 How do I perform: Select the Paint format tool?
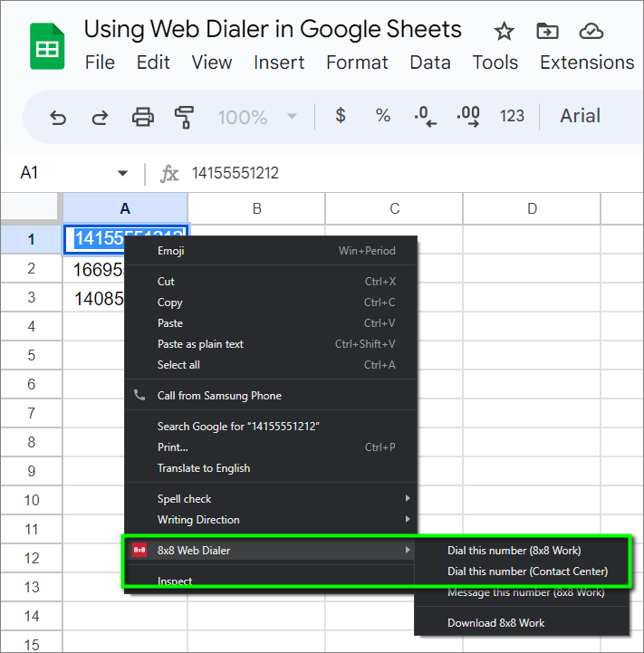click(x=184, y=117)
